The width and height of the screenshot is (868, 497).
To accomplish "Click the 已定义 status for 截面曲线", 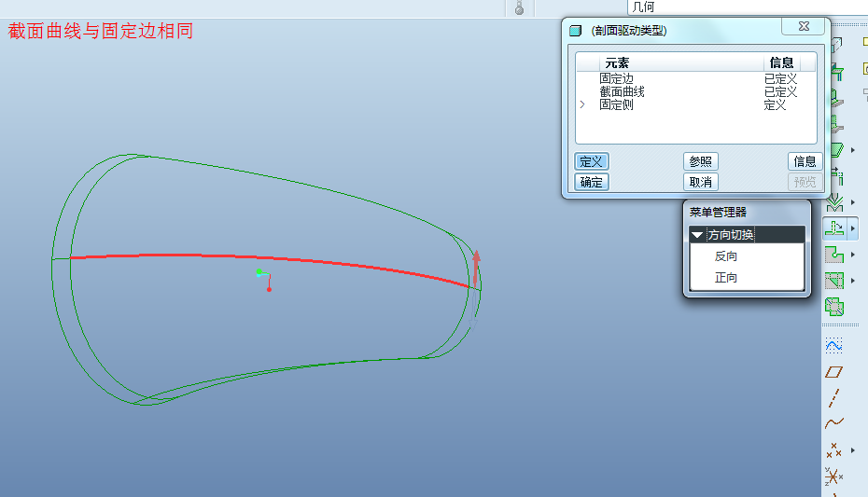I will (x=780, y=91).
